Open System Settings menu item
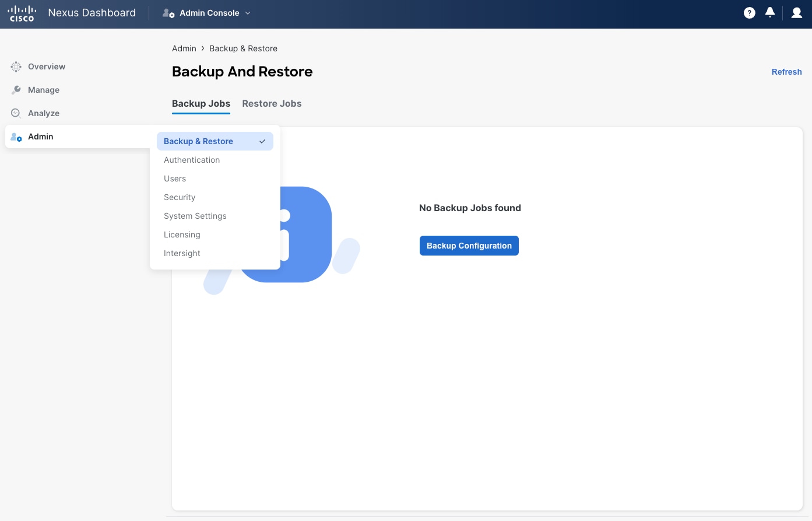This screenshot has width=812, height=521. point(215,216)
